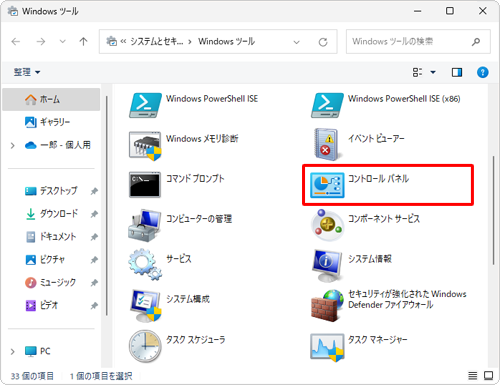This screenshot has height=385, width=500.
Task: Select the コンポーネント サービス icon
Action: (x=327, y=225)
